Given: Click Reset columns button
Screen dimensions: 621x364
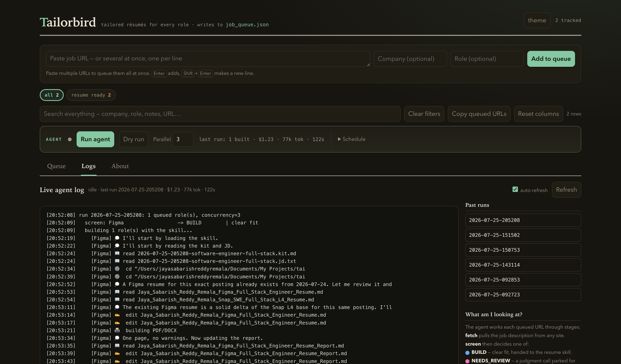Looking at the screenshot, I should point(538,114).
